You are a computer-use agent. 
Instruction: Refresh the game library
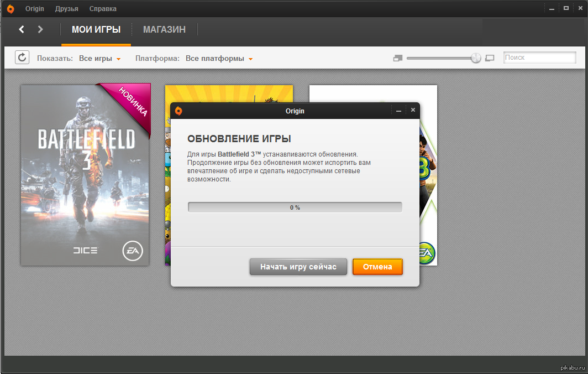22,58
